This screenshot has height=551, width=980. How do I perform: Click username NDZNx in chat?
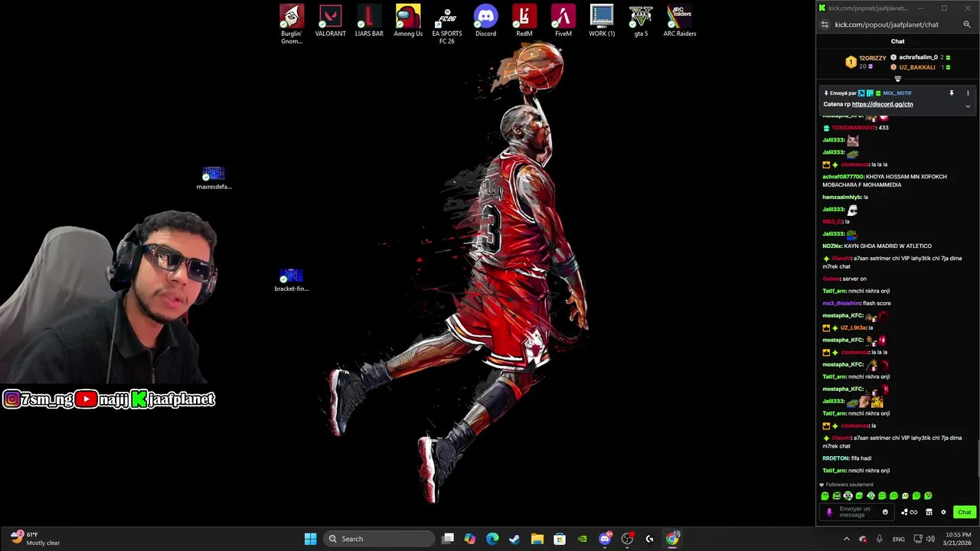click(x=831, y=246)
